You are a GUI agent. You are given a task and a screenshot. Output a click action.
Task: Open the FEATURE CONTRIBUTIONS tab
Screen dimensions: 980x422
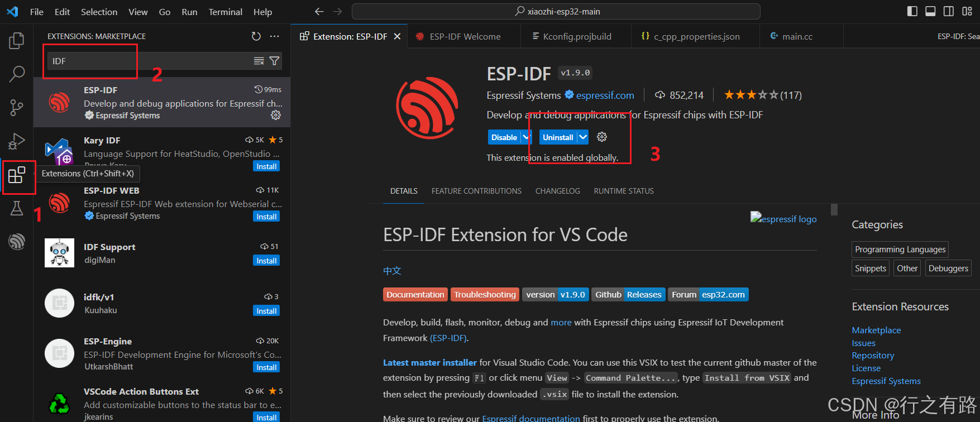pos(476,191)
